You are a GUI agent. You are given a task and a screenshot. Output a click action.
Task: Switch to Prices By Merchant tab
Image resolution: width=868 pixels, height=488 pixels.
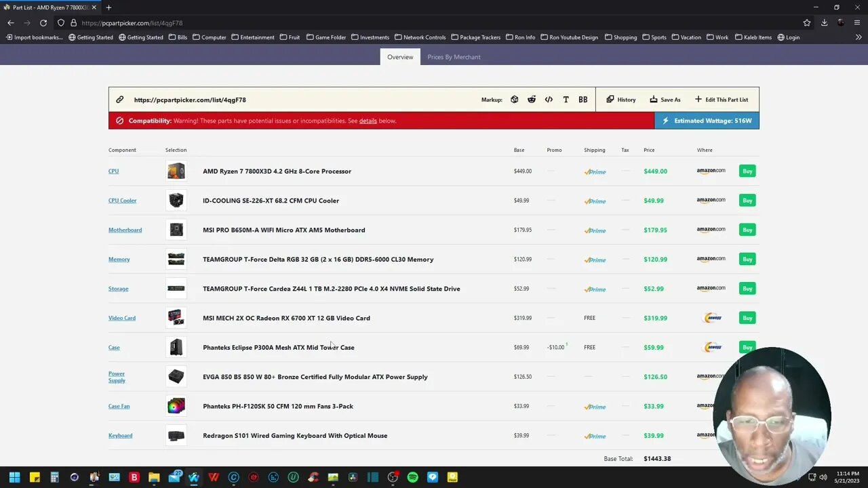coord(454,57)
